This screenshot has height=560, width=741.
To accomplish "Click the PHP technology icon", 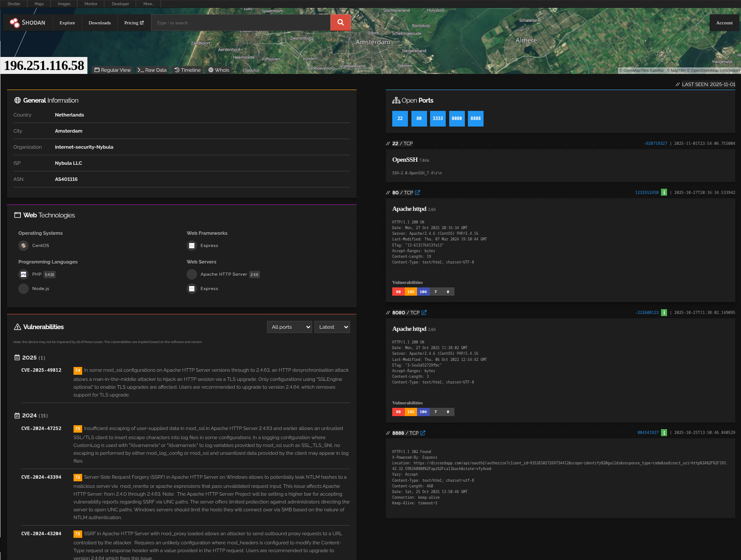I will [23, 274].
